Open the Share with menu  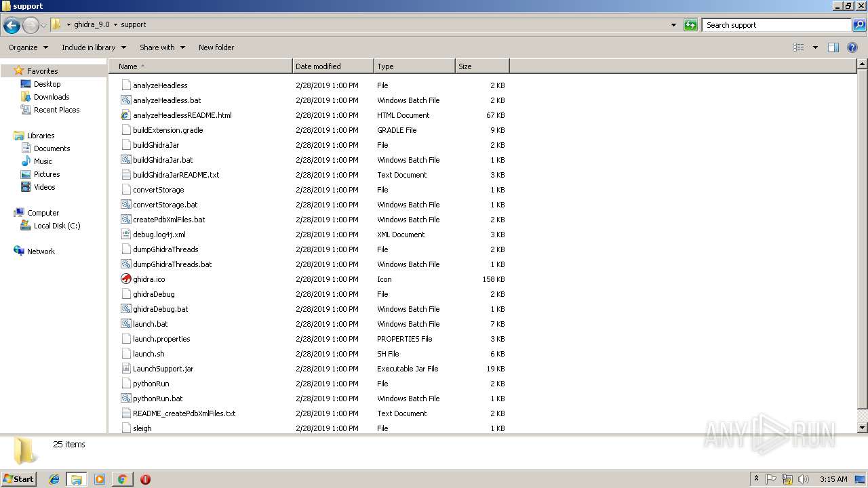point(161,47)
